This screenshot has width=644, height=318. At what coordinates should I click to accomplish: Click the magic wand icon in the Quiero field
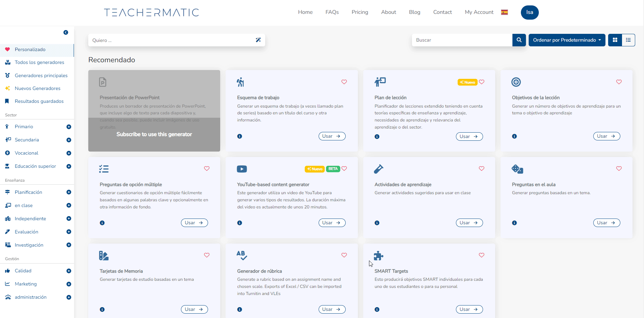coord(258,40)
